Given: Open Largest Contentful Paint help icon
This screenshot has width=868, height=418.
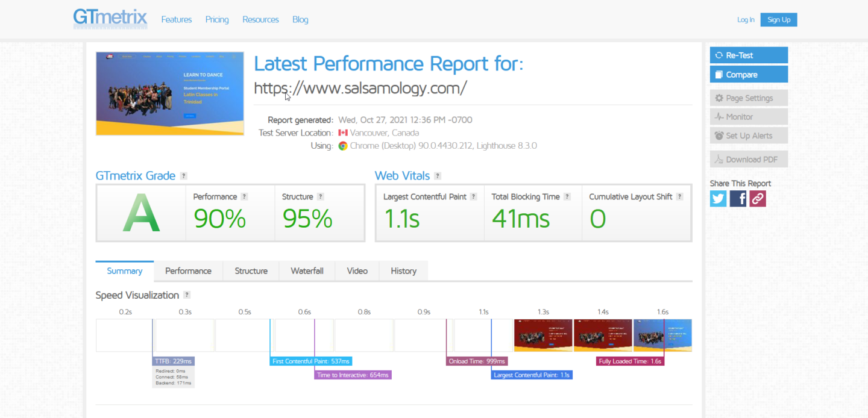Looking at the screenshot, I should [x=474, y=197].
